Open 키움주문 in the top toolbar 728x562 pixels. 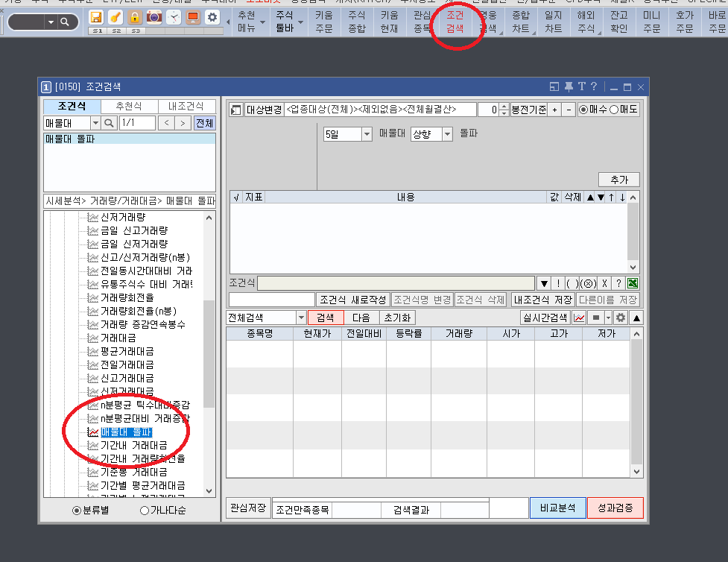(324, 22)
